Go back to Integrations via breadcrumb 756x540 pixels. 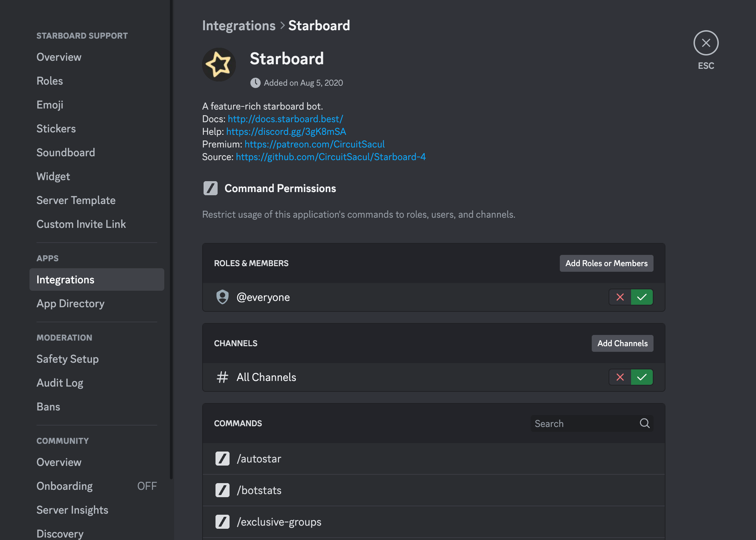point(239,26)
